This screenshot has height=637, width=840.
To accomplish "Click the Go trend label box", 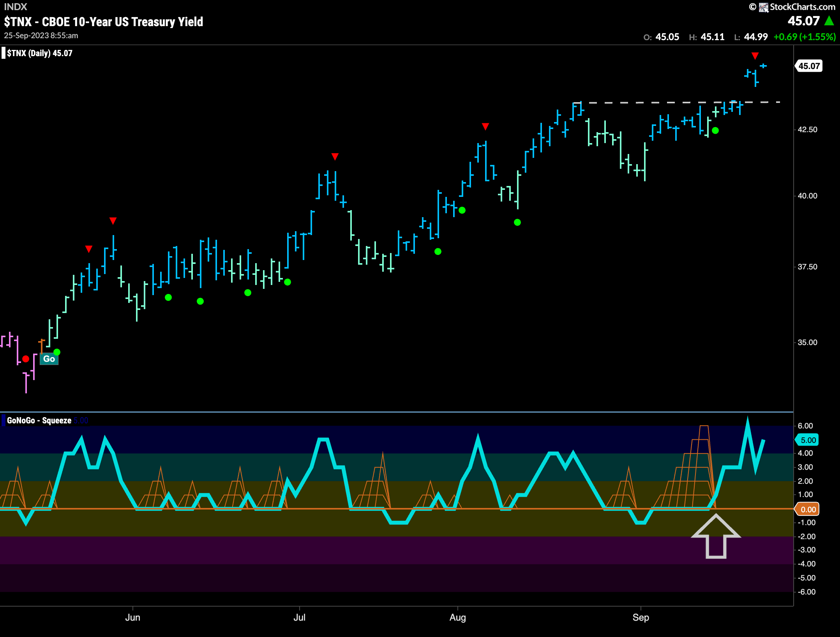I will tap(49, 359).
